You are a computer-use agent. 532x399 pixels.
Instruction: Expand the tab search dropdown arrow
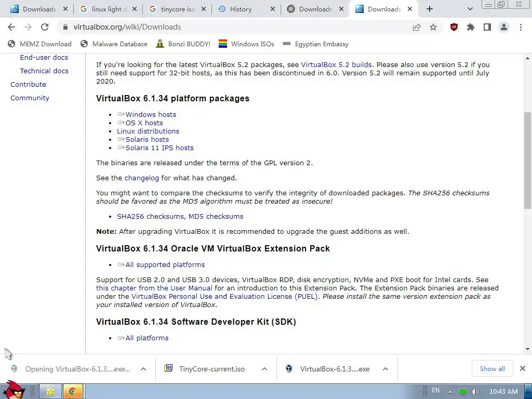[x=470, y=9]
